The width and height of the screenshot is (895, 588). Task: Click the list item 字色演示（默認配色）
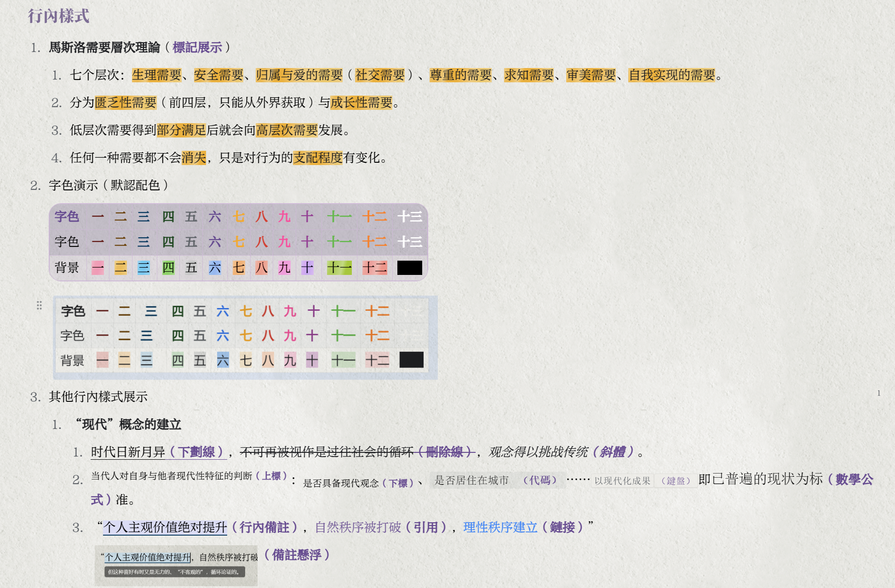pos(108,185)
